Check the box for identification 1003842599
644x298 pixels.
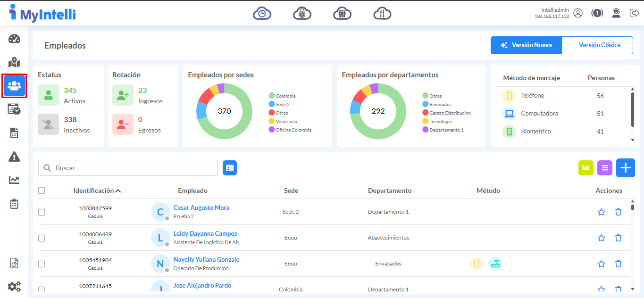coord(42,212)
